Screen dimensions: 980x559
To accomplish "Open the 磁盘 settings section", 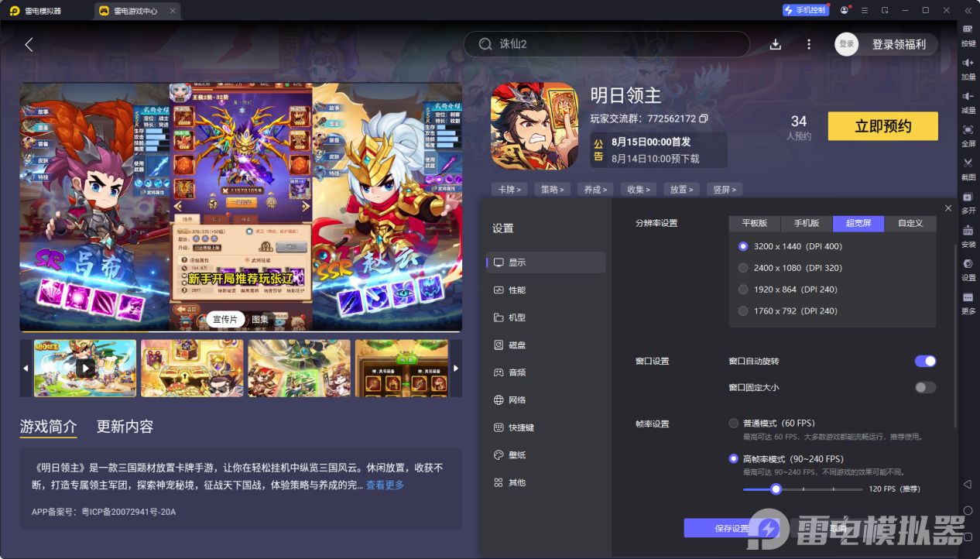I will pos(546,345).
